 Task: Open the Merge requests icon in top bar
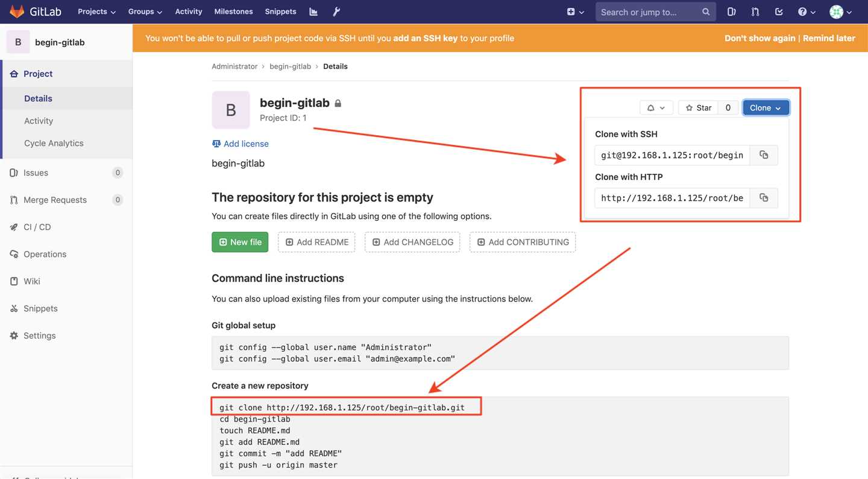tap(755, 11)
